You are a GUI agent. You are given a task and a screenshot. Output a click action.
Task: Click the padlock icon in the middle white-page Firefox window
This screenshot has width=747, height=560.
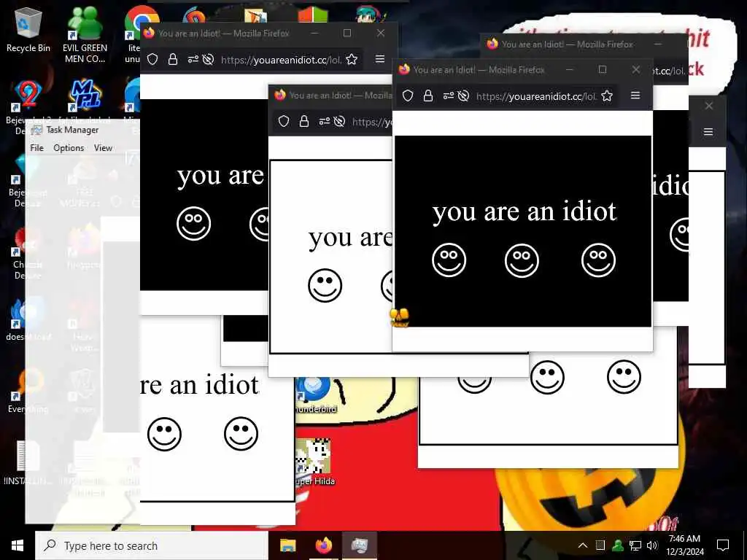(304, 122)
